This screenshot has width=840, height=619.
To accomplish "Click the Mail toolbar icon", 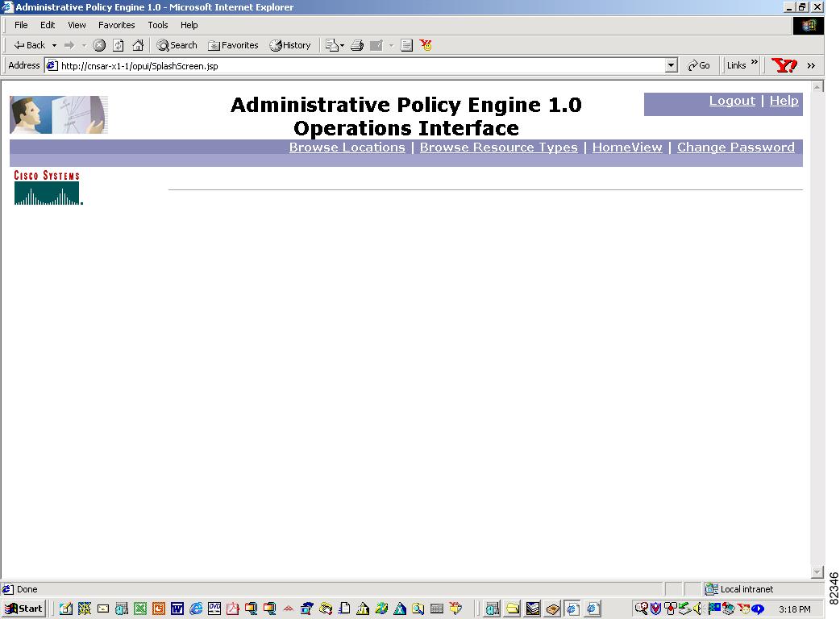I will click(x=331, y=45).
